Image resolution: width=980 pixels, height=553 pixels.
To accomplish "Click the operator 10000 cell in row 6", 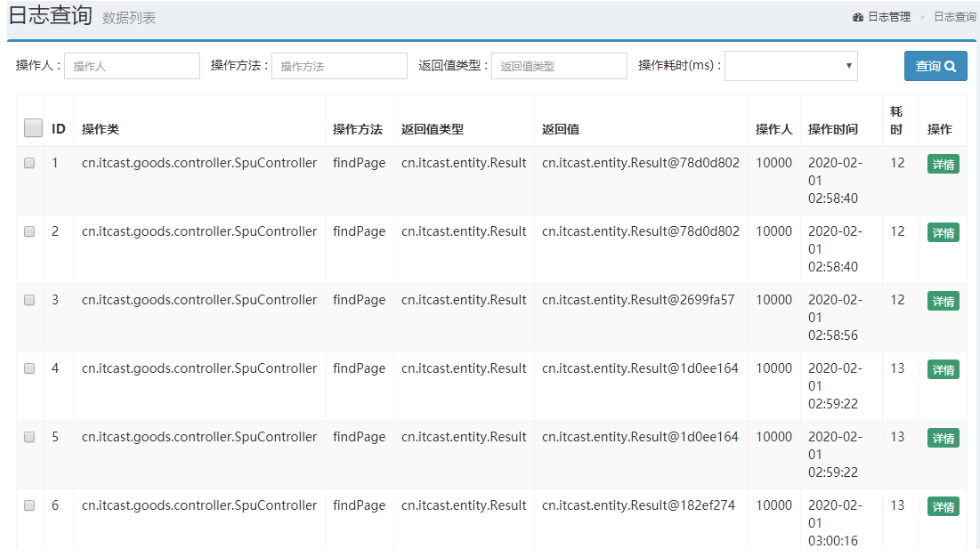I will point(774,506).
